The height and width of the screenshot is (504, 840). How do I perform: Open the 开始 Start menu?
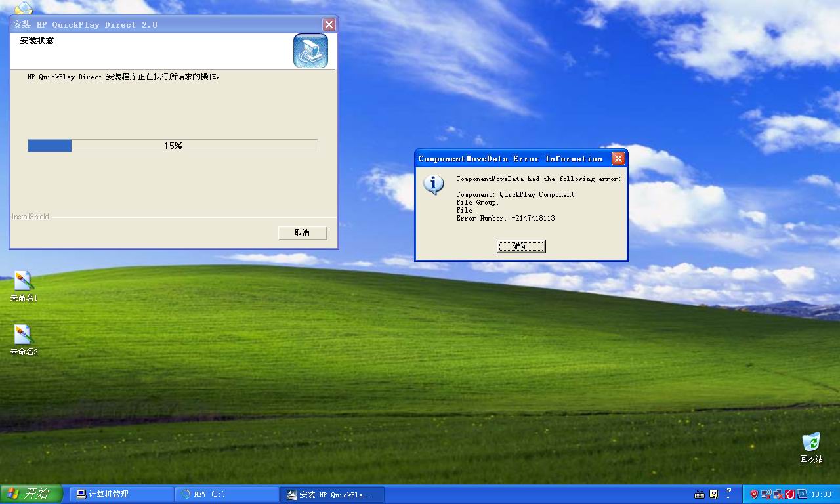coord(31,494)
